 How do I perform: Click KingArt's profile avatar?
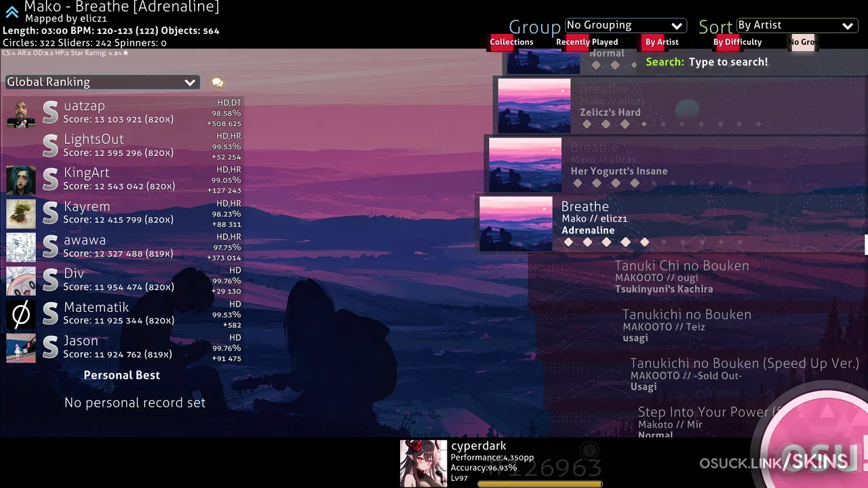click(x=21, y=180)
